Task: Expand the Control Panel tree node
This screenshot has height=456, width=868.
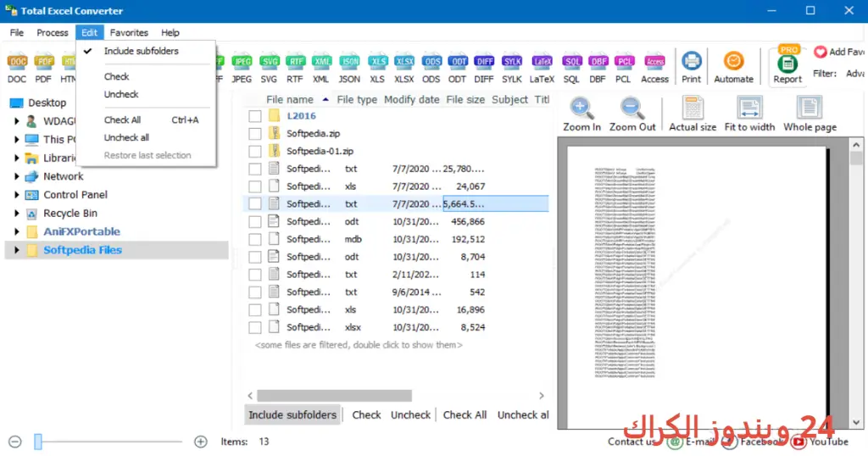Action: [x=16, y=195]
